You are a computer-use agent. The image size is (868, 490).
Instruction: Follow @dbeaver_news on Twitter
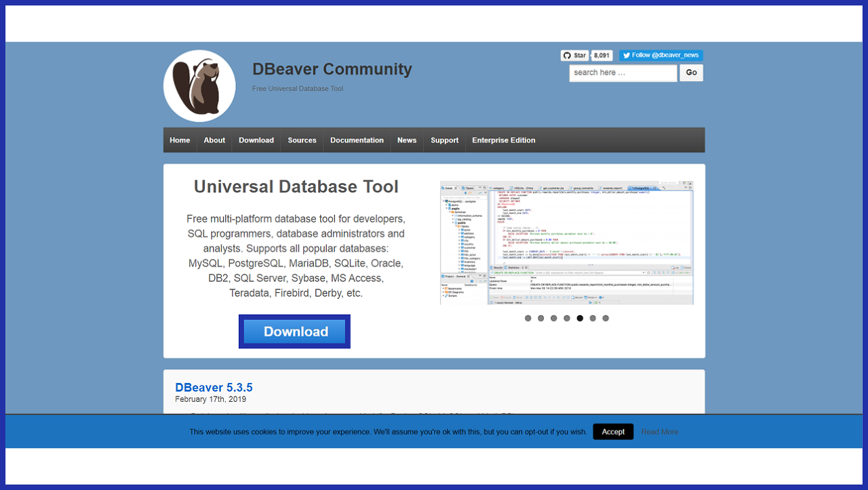[661, 56]
